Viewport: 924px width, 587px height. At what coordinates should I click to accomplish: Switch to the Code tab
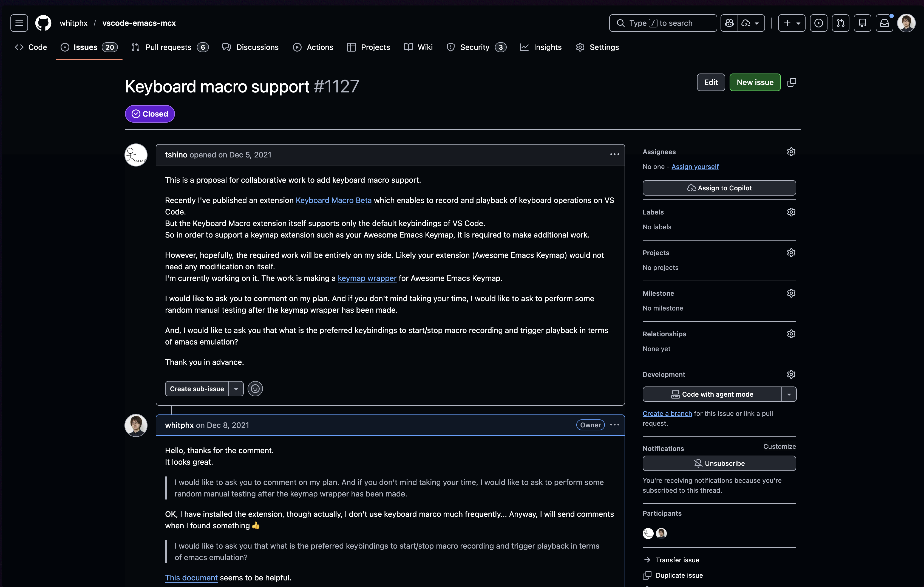coord(31,47)
